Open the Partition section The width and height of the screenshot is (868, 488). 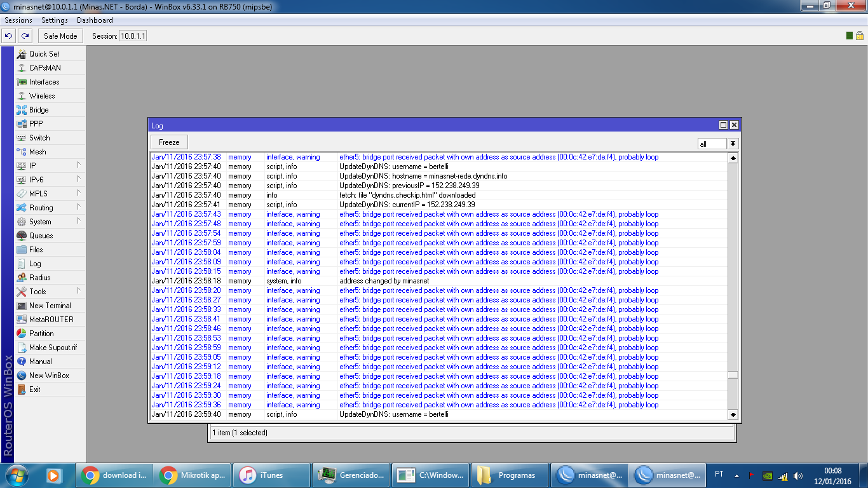(x=50, y=334)
